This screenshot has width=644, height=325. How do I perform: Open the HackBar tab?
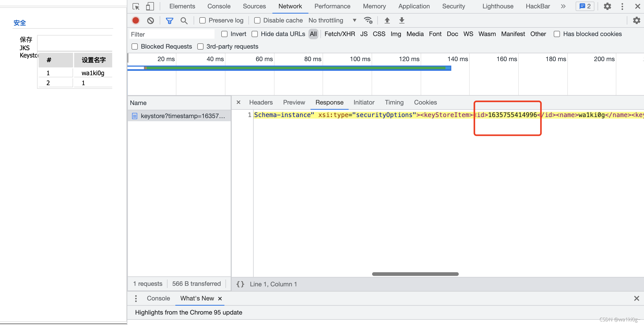(x=538, y=6)
